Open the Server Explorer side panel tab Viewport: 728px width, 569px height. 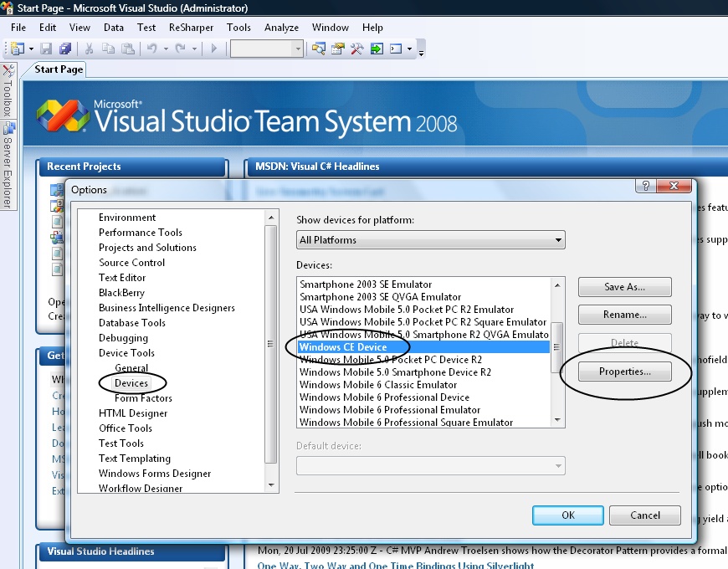tap(8, 165)
